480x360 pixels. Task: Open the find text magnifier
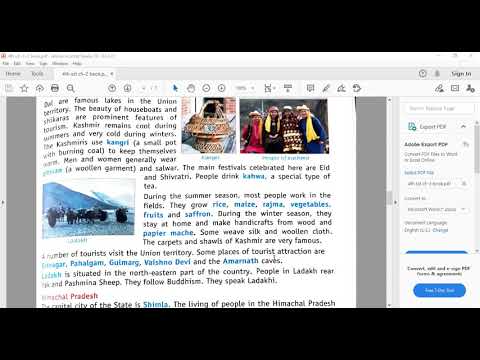[70, 88]
